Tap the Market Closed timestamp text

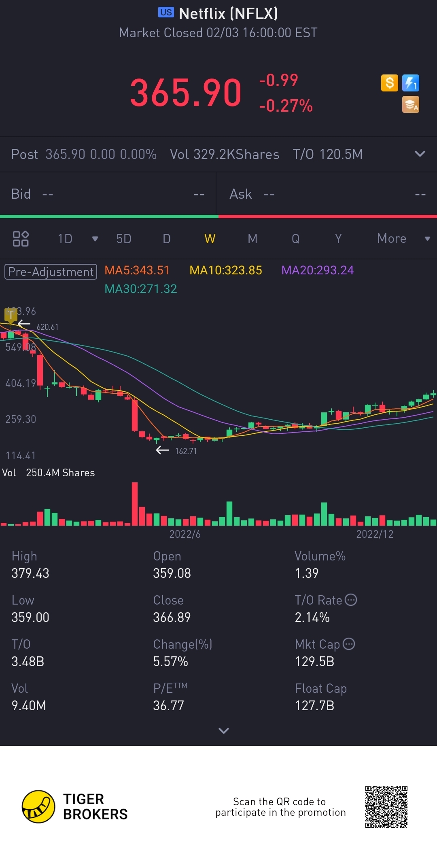(218, 33)
